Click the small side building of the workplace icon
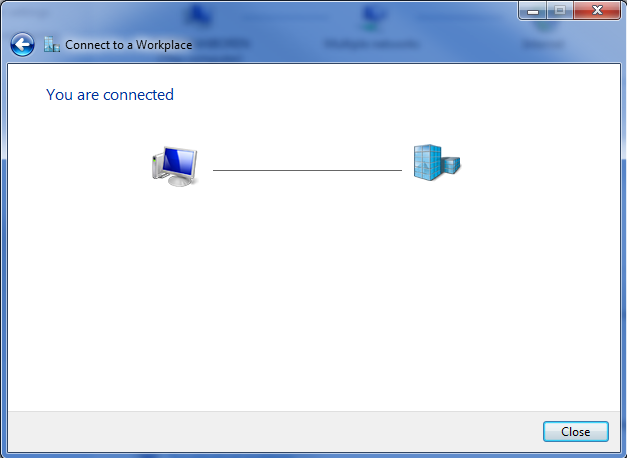627x458 pixels. coord(451,165)
